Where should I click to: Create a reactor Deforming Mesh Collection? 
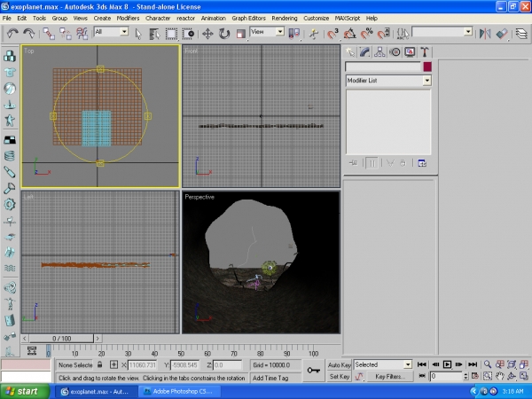pyautogui.click(x=10, y=121)
